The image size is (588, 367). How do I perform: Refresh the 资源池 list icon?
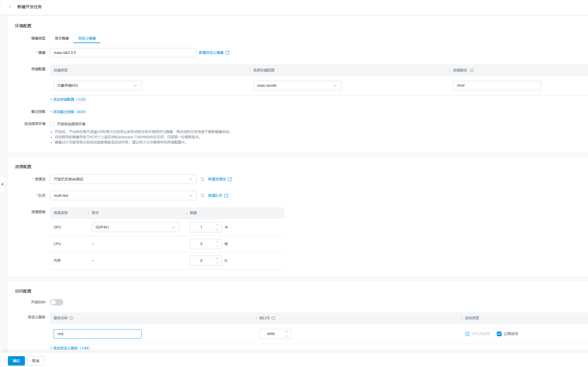[202, 179]
